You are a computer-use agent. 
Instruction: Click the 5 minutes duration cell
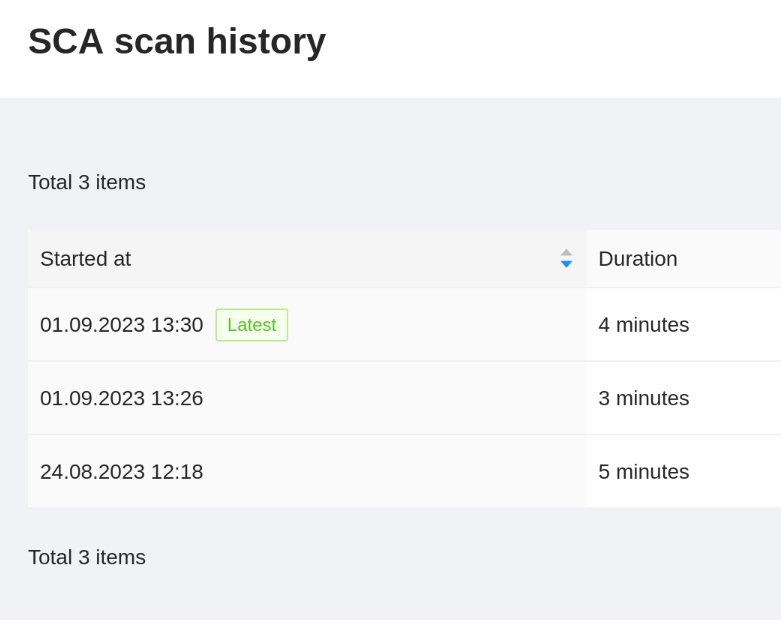pyautogui.click(x=643, y=472)
